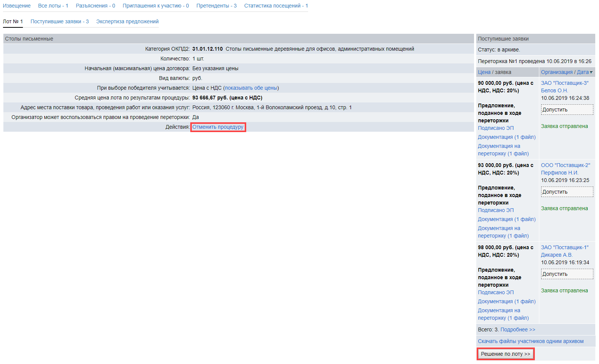
Task: Open Приглашения к участию - 0 tab
Action: [x=156, y=6]
